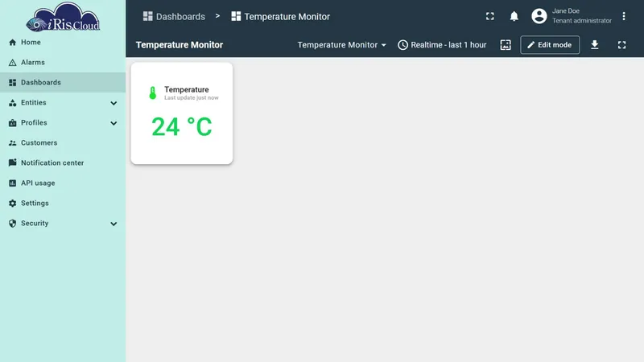Open the three-dot user menu
The image size is (644, 362).
pos(623,16)
